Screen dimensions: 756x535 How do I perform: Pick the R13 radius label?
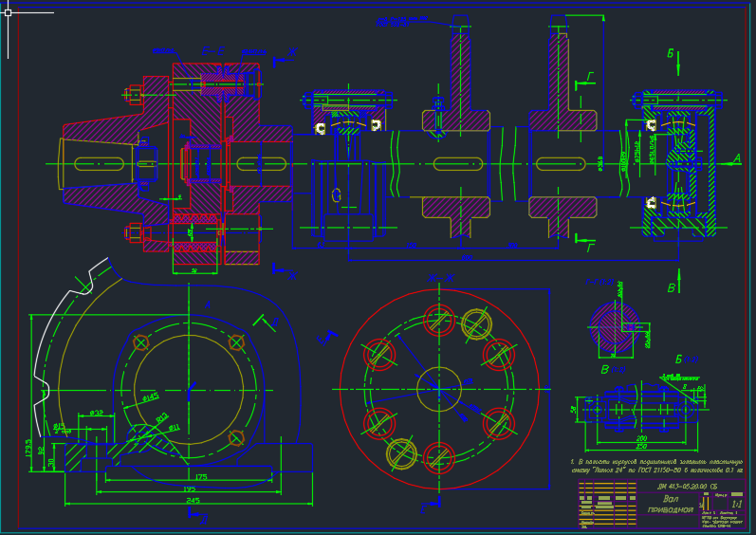[162, 417]
